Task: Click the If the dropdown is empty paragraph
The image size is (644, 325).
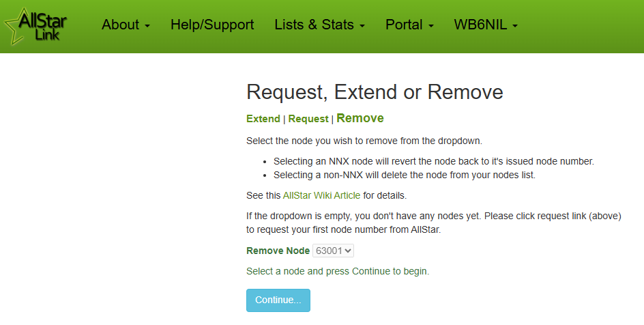Action: pyautogui.click(x=434, y=223)
